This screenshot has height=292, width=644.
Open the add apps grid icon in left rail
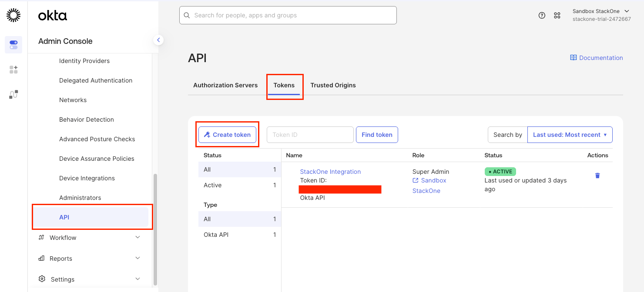pos(13,70)
